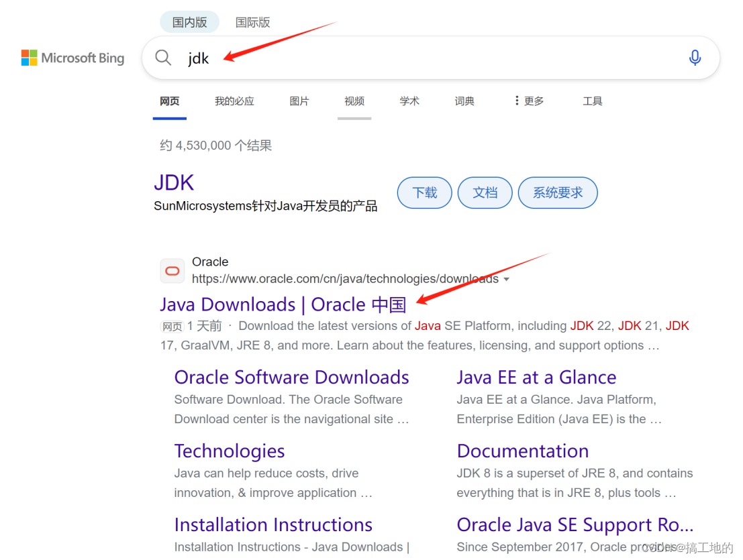Click the 系统要求 button
The height and width of the screenshot is (560, 743).
coord(558,192)
